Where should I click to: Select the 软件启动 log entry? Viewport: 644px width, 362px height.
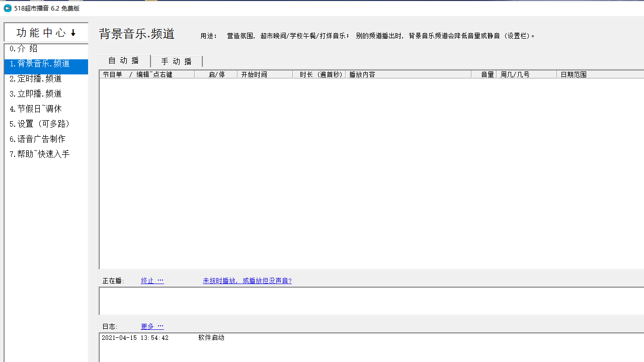click(212, 337)
